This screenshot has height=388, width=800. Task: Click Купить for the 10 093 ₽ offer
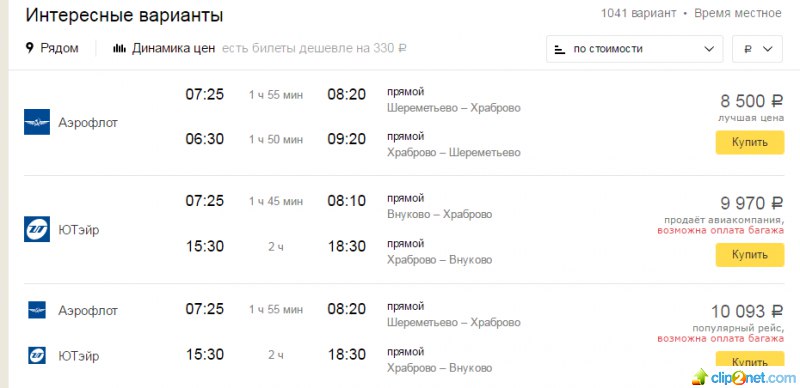(x=749, y=359)
